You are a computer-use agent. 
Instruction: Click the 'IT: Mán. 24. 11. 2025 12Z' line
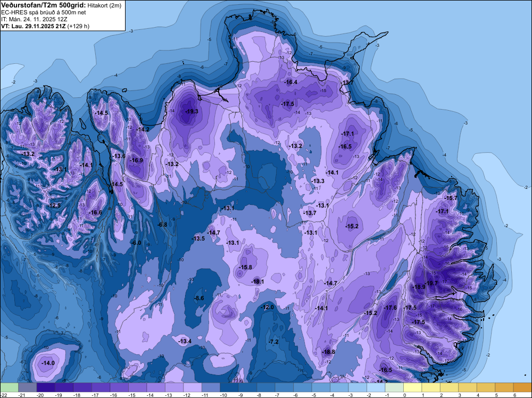(34, 19)
